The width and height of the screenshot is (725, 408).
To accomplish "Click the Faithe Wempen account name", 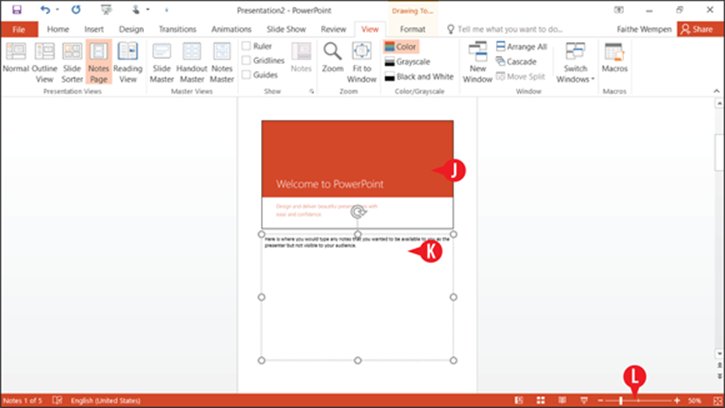I will (x=644, y=29).
